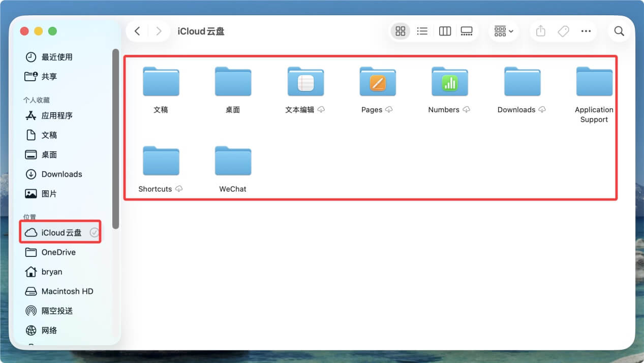
Task: Click the search magnifier icon
Action: [619, 31]
